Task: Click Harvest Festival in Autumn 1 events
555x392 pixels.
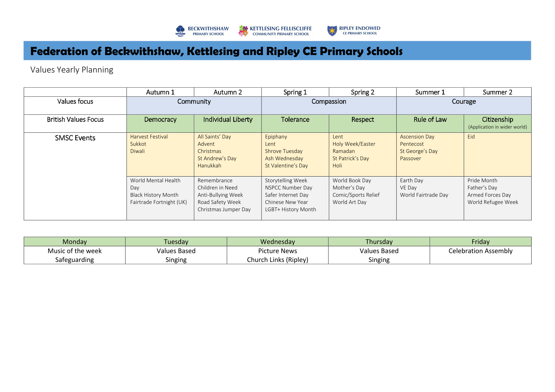Action: coord(149,137)
